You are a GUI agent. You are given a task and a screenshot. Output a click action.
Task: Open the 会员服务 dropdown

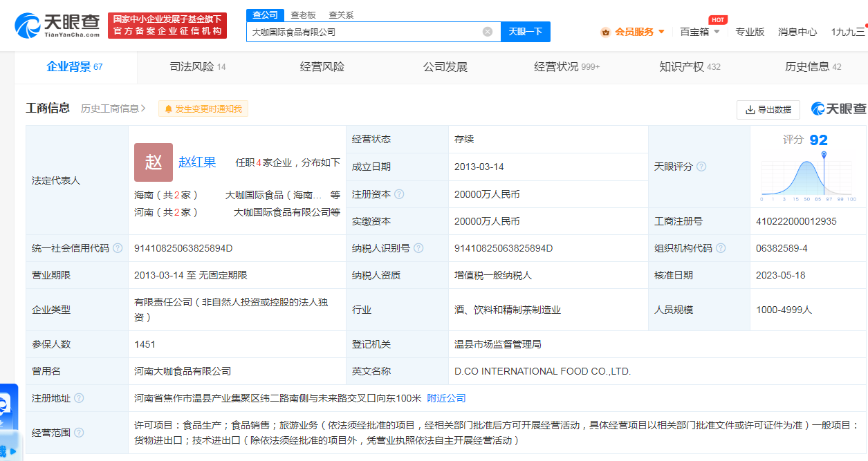point(633,32)
